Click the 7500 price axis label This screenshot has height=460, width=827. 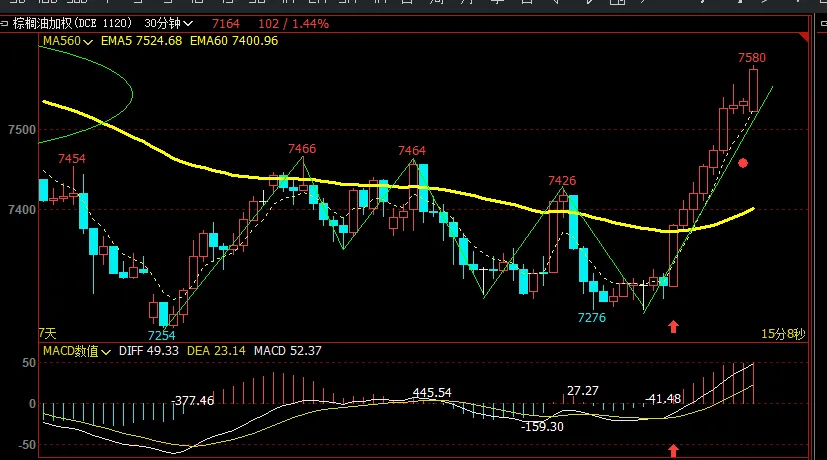pos(22,130)
